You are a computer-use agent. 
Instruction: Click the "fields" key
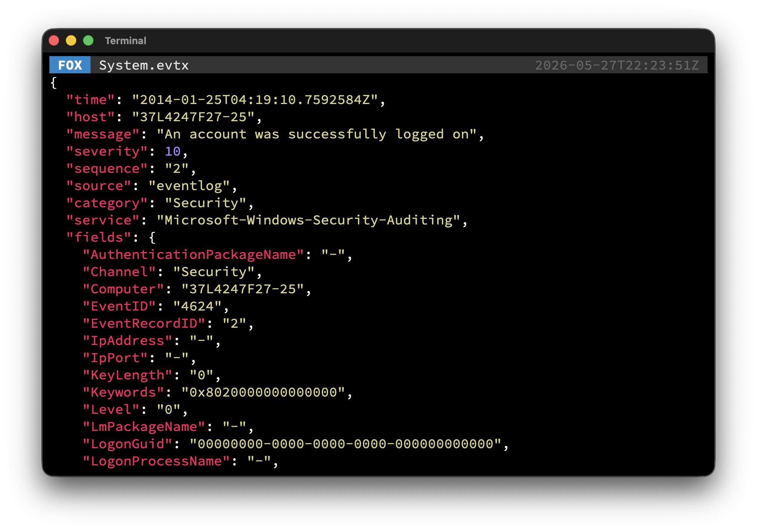coord(99,237)
